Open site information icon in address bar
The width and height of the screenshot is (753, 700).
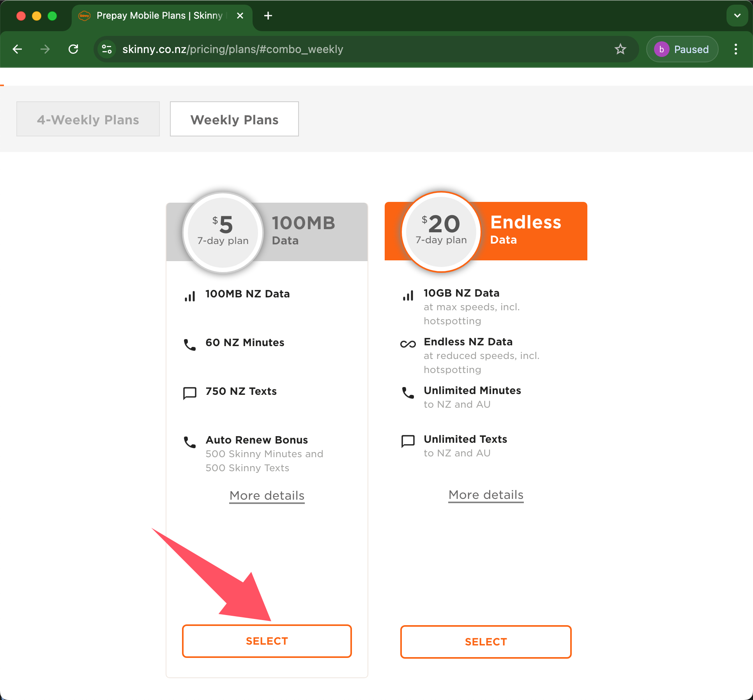click(107, 49)
